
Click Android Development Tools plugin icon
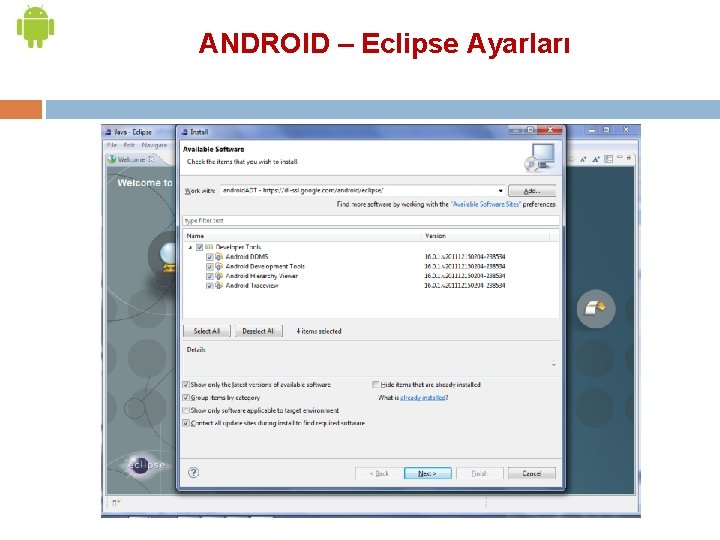(x=219, y=266)
